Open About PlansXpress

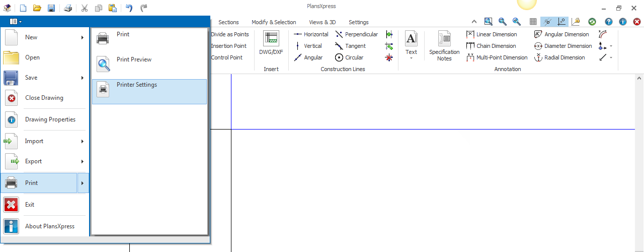point(45,226)
